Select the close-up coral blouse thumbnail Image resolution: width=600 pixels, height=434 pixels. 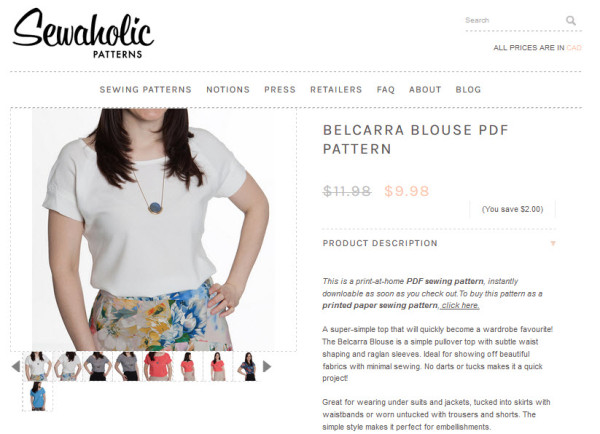[158, 366]
